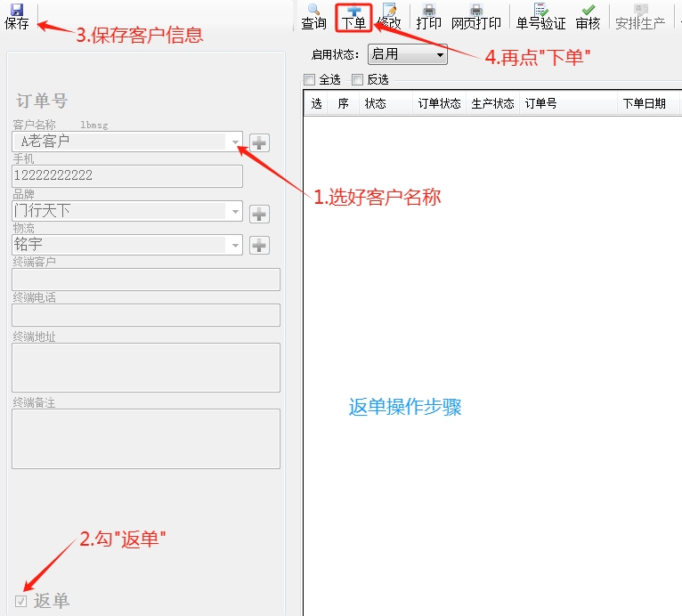This screenshot has width=682, height=616.
Task: Expand the 品牌 dropdown showing 门行天下
Action: click(x=234, y=212)
